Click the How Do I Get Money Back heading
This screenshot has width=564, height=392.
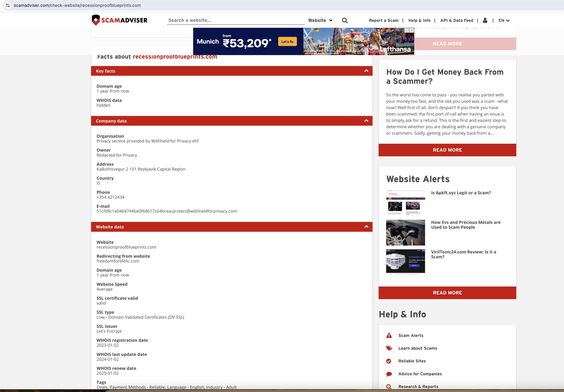point(445,76)
